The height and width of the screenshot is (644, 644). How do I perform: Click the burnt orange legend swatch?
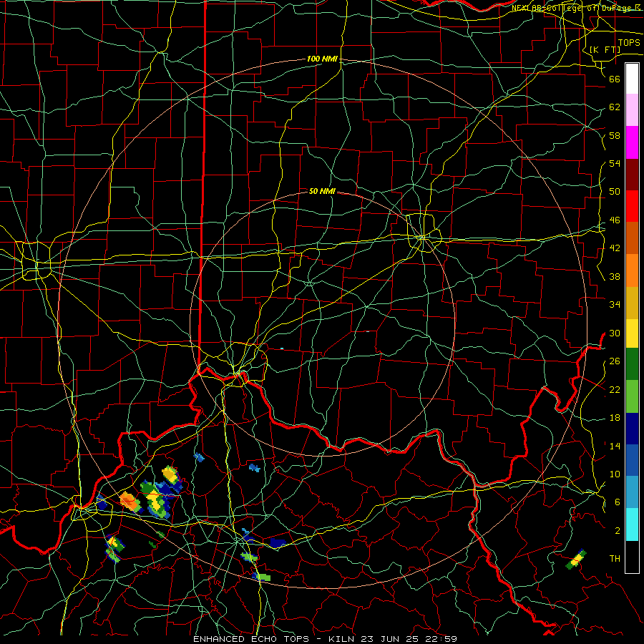(x=632, y=238)
